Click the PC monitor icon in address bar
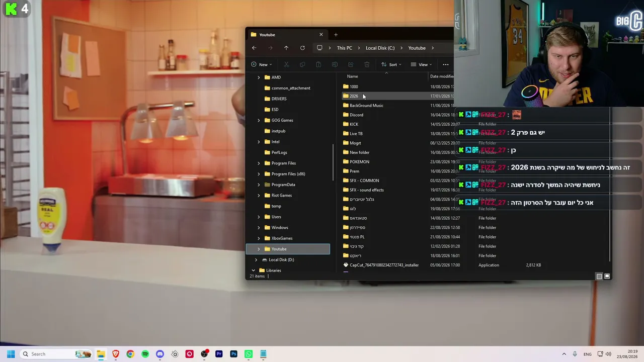The width and height of the screenshot is (644, 362). click(319, 48)
